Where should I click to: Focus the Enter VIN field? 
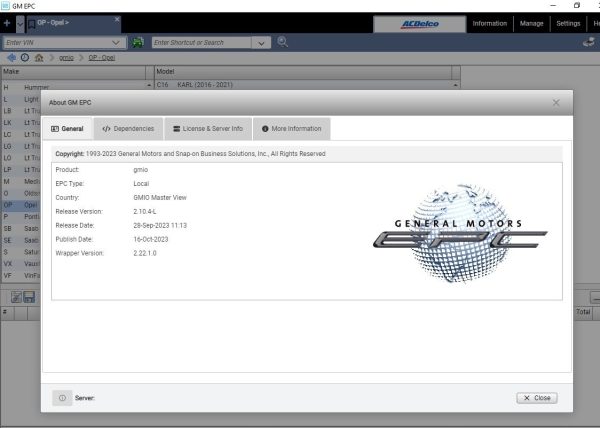(x=57, y=42)
